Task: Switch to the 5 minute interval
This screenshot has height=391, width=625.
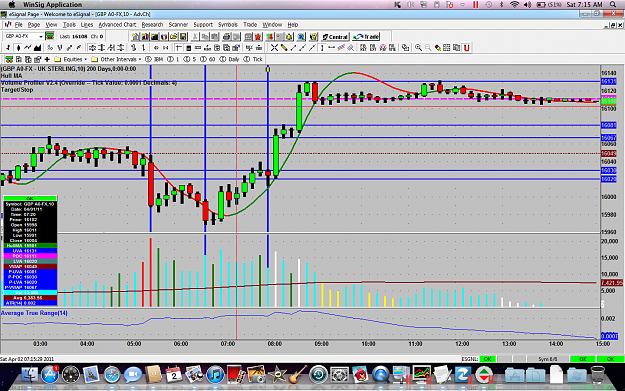Action: coord(189,59)
